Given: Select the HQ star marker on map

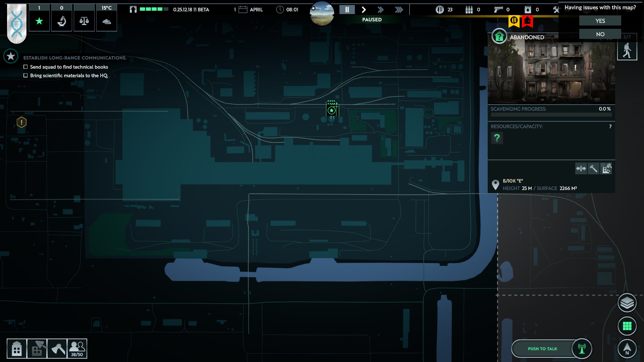Looking at the screenshot, I should [332, 110].
